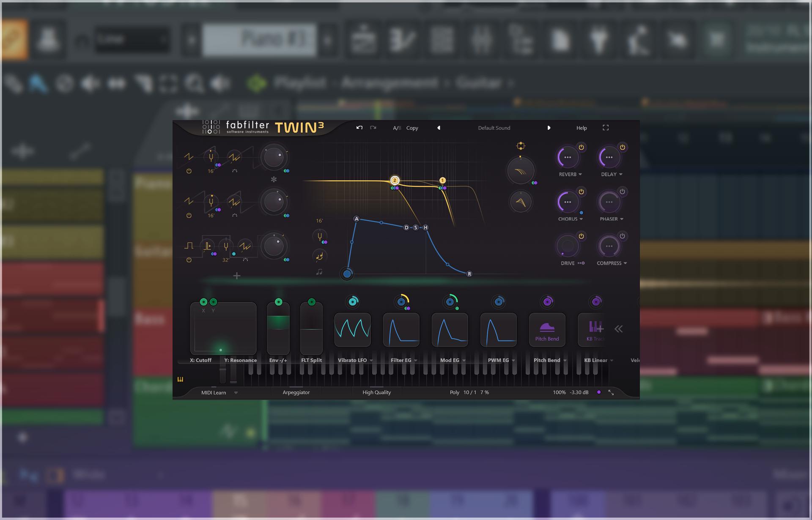Image resolution: width=812 pixels, height=520 pixels.
Task: Open the filter routing icon
Action: coord(521,146)
